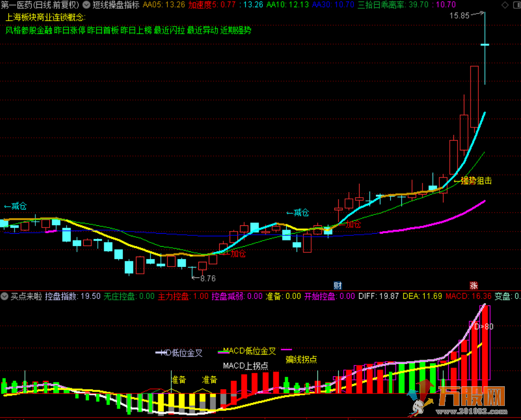This screenshot has width=521, height=420.
Task: Click the 加仓 signal beside the mid-chart crossover
Action: pyautogui.click(x=353, y=225)
